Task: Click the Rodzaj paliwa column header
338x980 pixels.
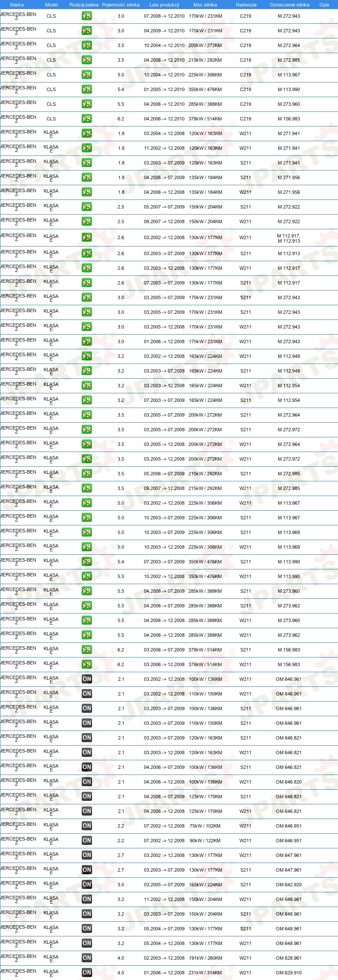Action: coord(84,5)
